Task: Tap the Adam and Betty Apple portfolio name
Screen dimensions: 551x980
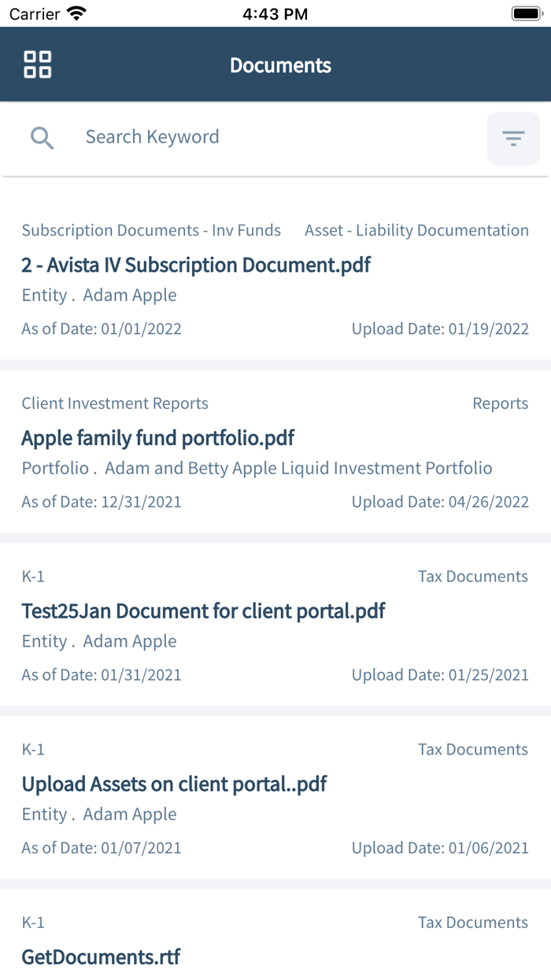Action: pos(298,468)
